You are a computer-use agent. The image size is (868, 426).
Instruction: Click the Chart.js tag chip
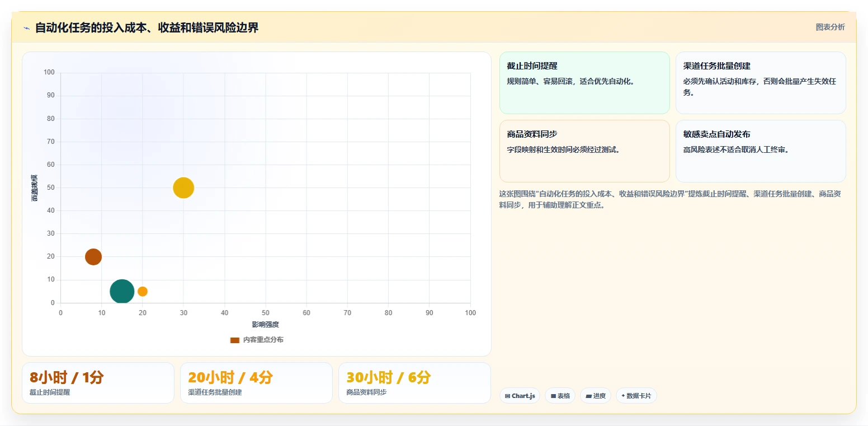(520, 396)
